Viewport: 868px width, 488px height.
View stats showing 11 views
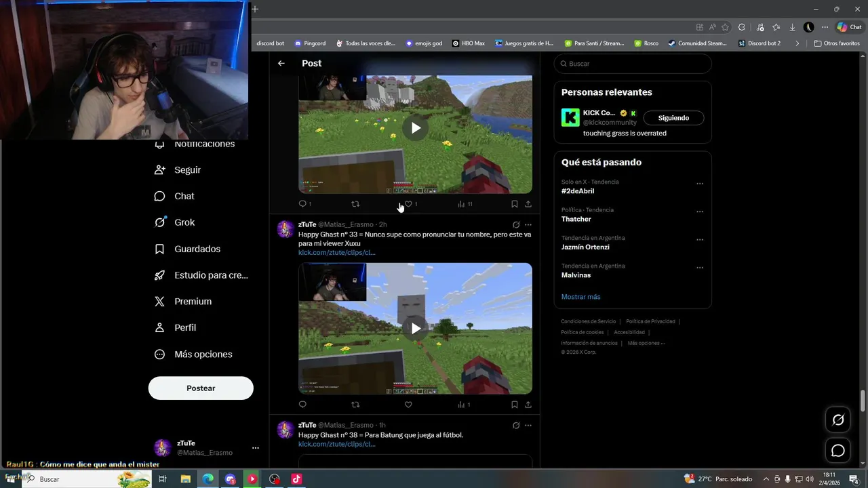pyautogui.click(x=465, y=204)
